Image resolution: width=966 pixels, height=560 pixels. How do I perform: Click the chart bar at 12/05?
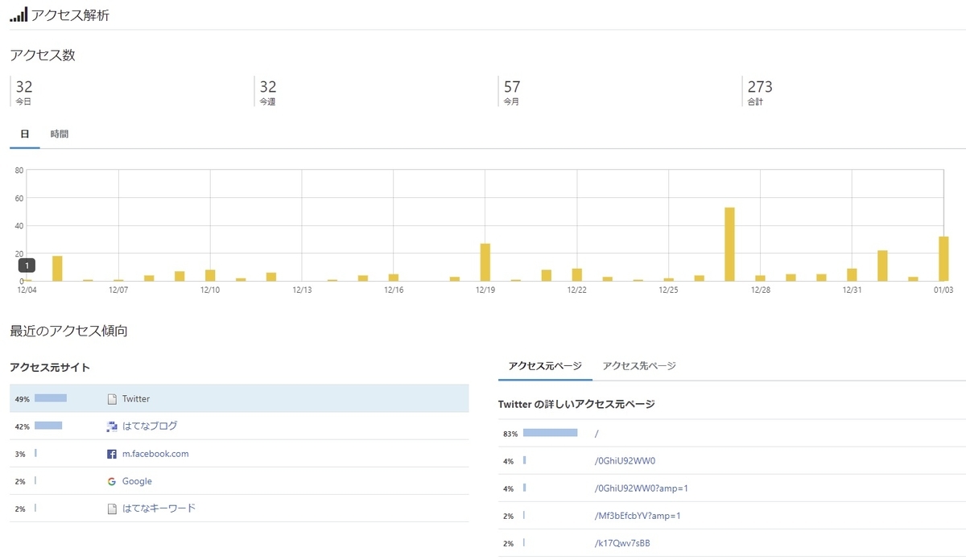tap(57, 269)
